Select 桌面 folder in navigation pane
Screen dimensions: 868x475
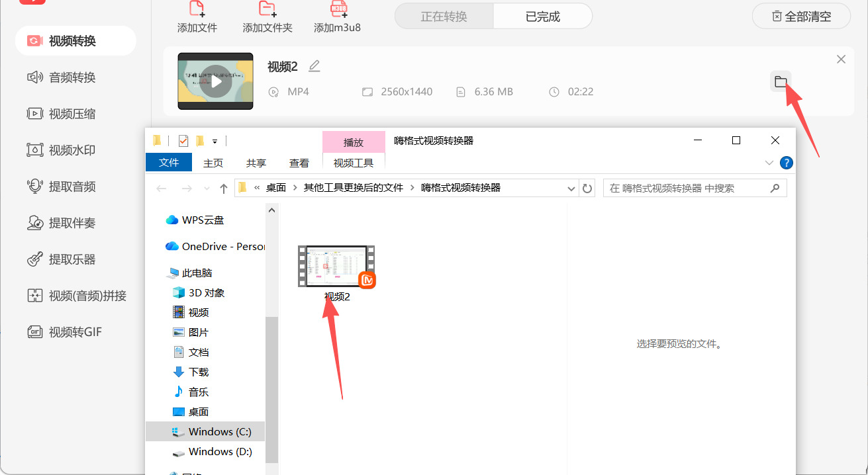coord(191,411)
